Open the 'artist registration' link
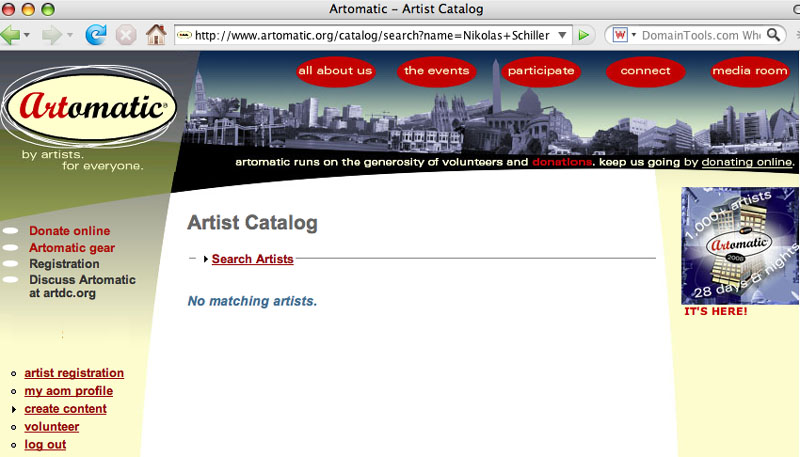800x457 pixels. click(x=74, y=373)
